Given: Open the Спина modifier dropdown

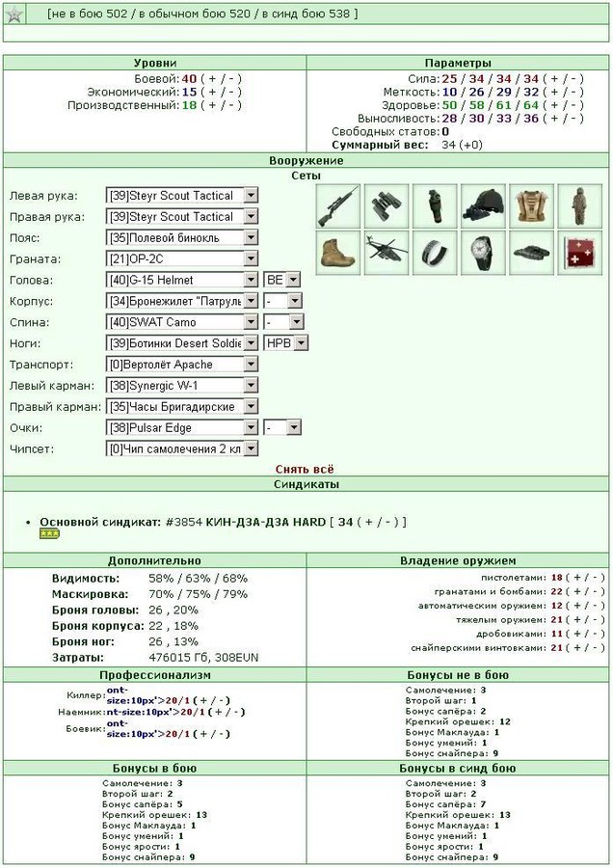Looking at the screenshot, I should pyautogui.click(x=283, y=321).
